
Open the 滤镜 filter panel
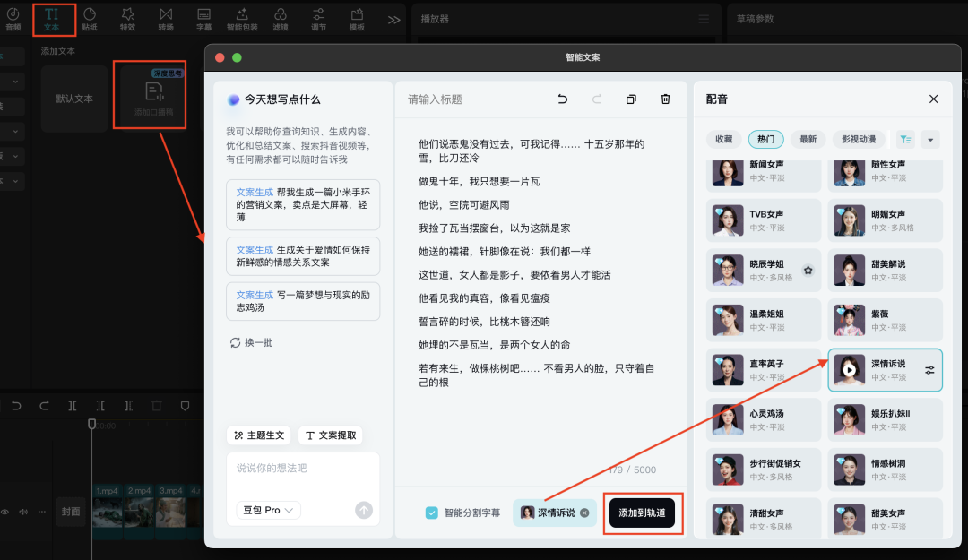click(281, 18)
